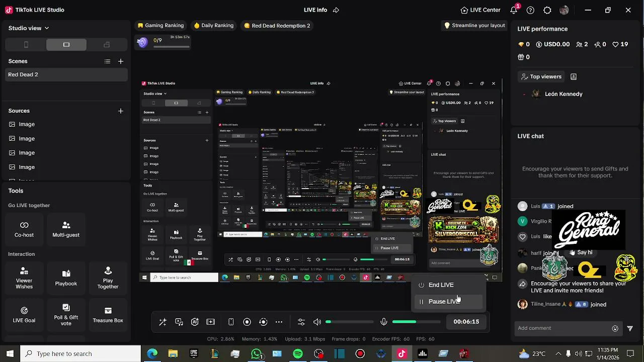Open the media and music tool

point(179,322)
